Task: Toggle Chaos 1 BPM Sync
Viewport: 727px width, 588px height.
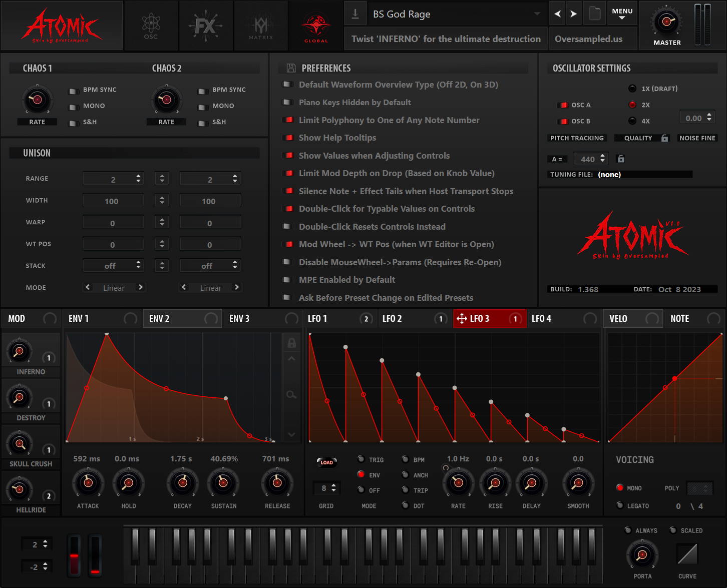Action: 73,91
